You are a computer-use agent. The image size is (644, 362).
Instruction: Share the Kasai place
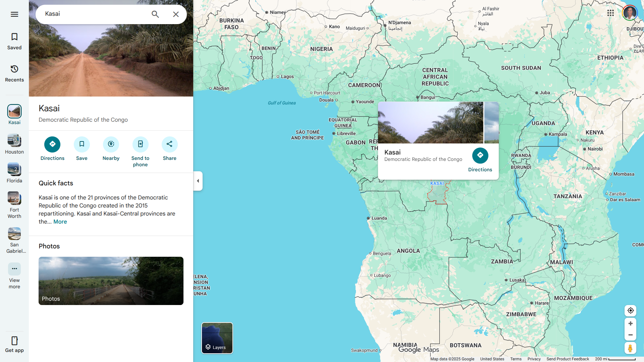(x=169, y=144)
